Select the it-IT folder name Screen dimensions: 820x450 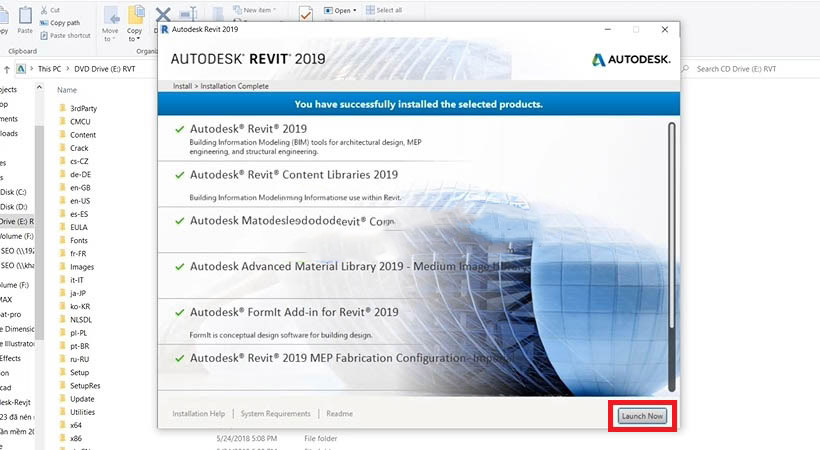(77, 280)
